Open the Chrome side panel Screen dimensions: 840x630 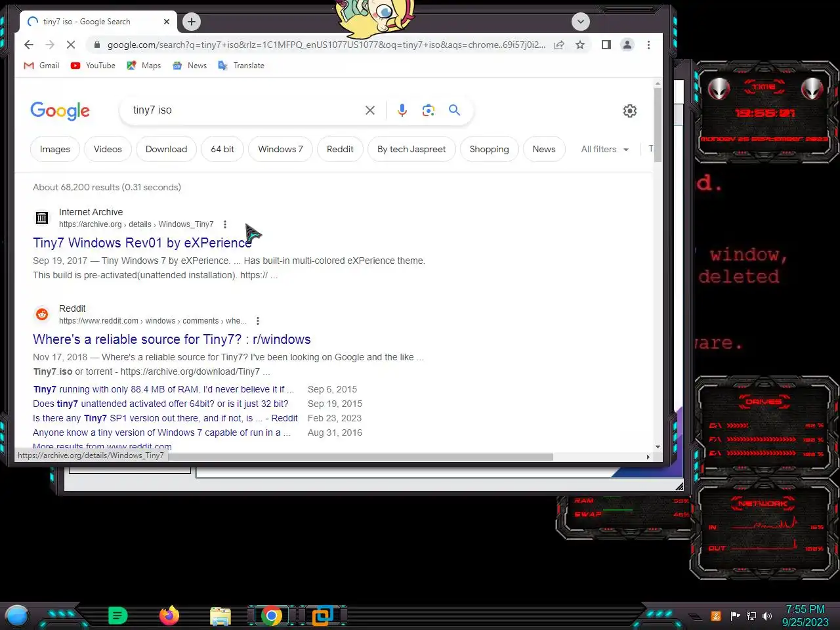[x=606, y=45]
